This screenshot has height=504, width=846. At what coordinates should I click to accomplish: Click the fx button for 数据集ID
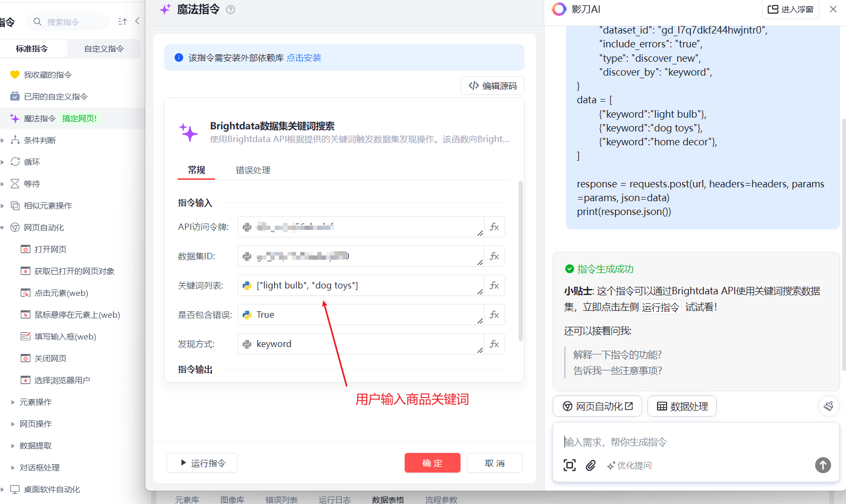click(x=494, y=256)
